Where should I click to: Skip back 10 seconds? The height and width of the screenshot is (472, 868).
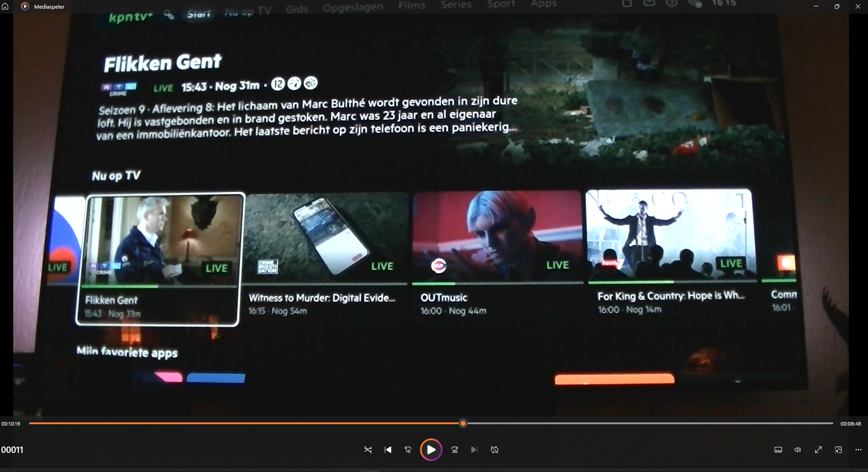pos(408,450)
